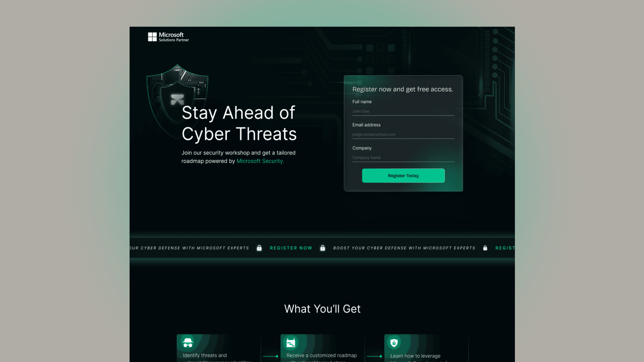This screenshot has height=362, width=644.
Task: Click the 'Email address' label
Action: click(366, 125)
